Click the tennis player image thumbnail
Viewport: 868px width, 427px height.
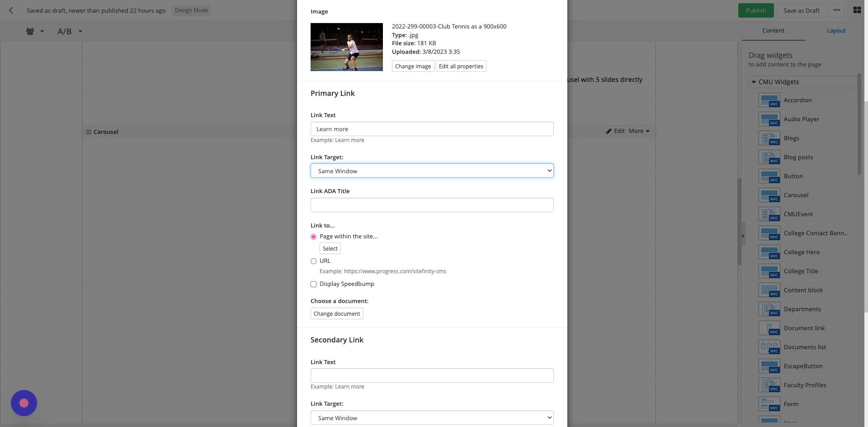346,47
